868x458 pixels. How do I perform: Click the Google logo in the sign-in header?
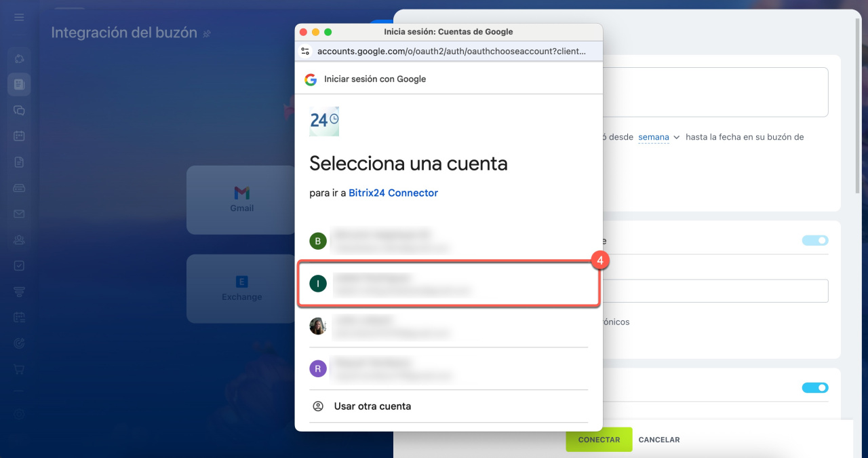pos(311,79)
